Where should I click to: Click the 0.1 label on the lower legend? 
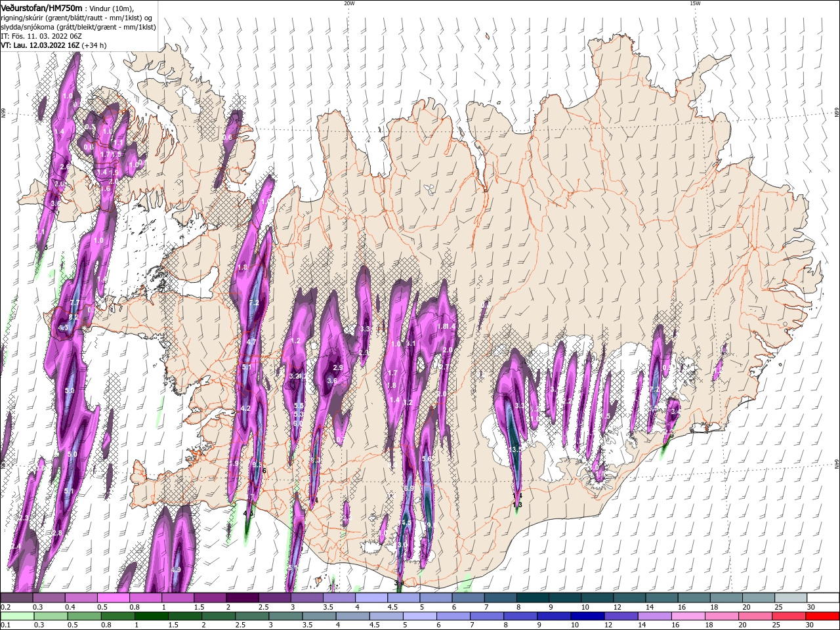(x=5, y=625)
